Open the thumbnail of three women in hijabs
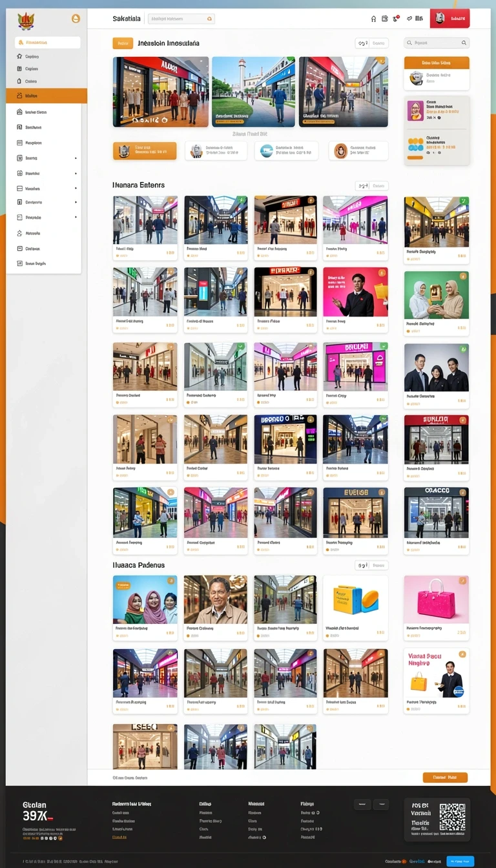The width and height of the screenshot is (496, 868). [145, 600]
